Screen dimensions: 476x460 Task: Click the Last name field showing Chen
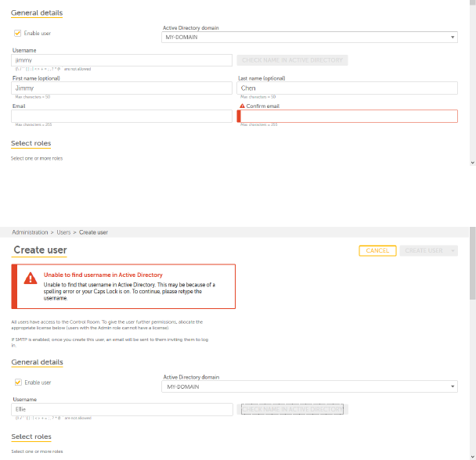coord(347,88)
